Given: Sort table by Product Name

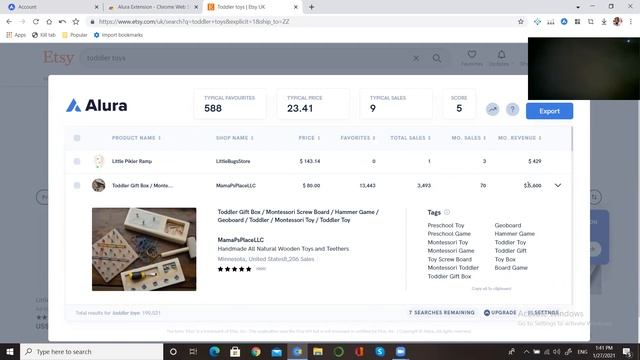Looking at the screenshot, I should 136,138.
